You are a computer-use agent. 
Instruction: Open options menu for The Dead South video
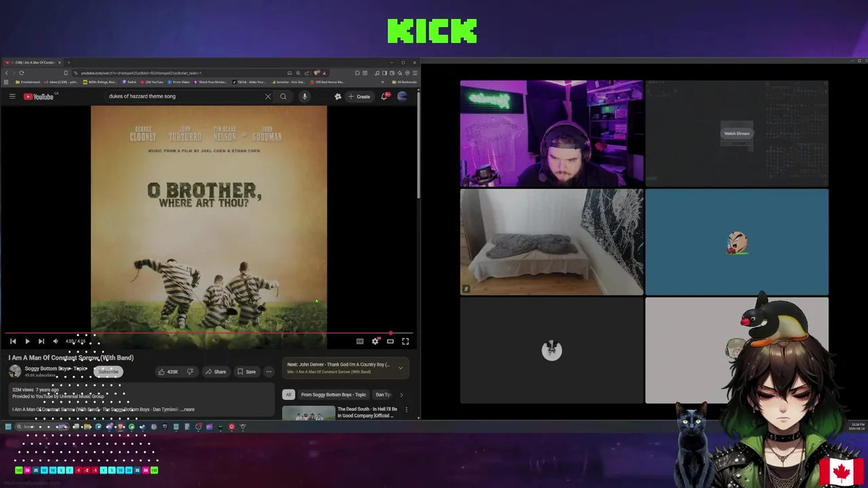406,409
